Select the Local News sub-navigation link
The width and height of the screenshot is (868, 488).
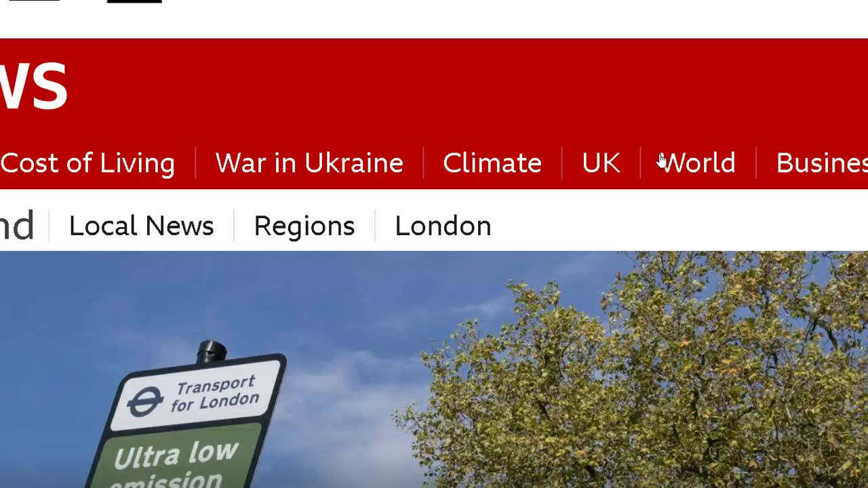coord(141,226)
